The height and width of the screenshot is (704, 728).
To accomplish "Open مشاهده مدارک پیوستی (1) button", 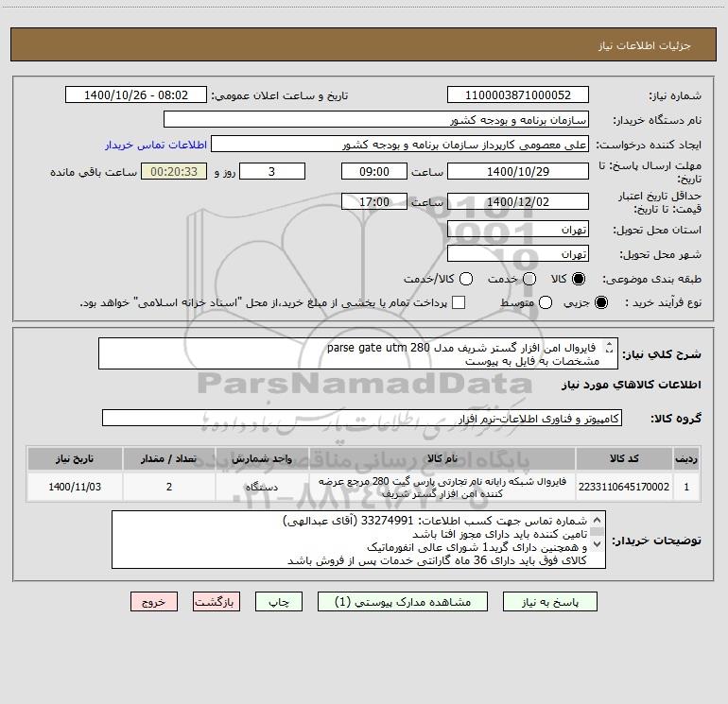I will pyautogui.click(x=403, y=602).
